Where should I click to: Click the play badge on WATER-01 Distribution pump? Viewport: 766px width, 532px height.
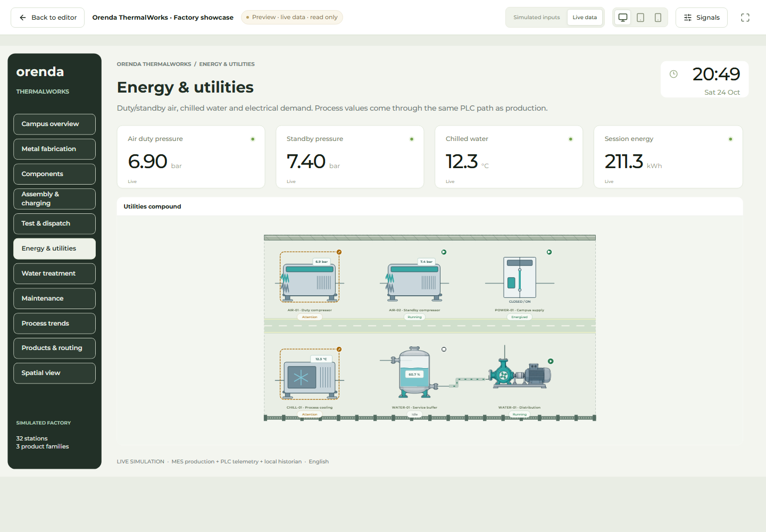(x=551, y=361)
